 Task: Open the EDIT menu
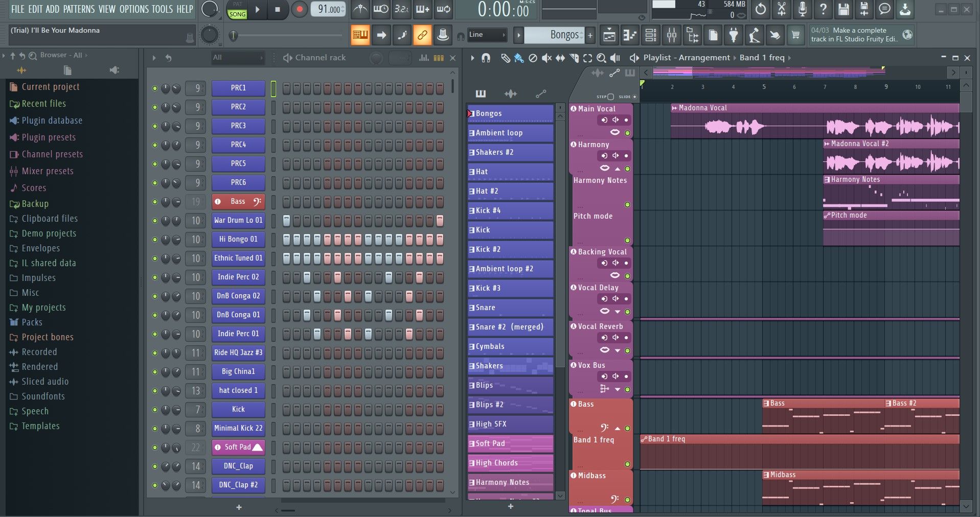click(x=35, y=9)
